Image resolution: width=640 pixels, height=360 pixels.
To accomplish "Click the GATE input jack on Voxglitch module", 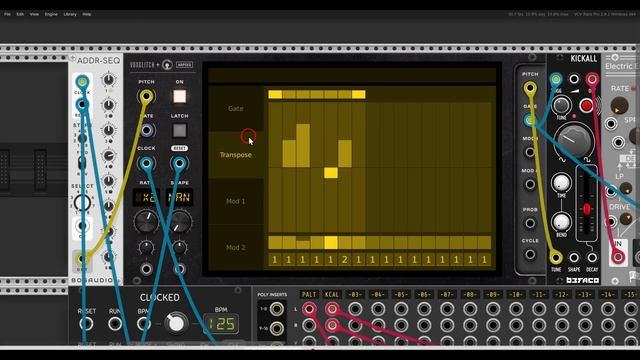I will [146, 131].
